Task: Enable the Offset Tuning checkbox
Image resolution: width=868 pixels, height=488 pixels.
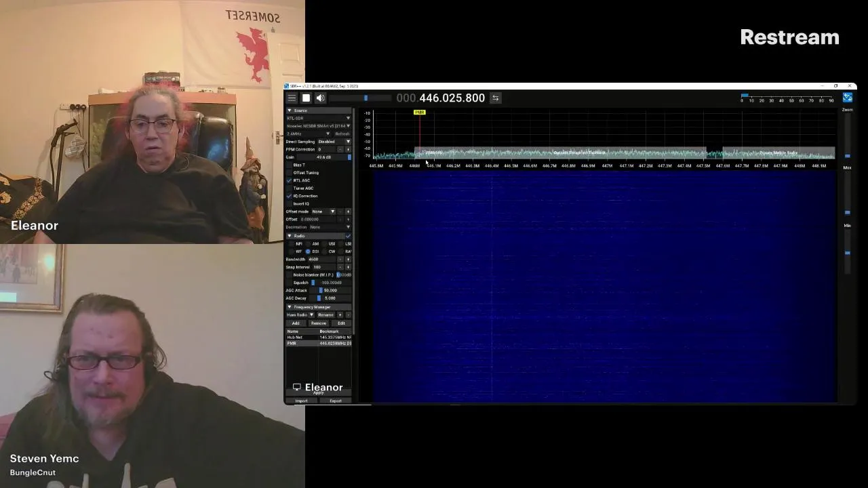Action: pyautogui.click(x=289, y=173)
